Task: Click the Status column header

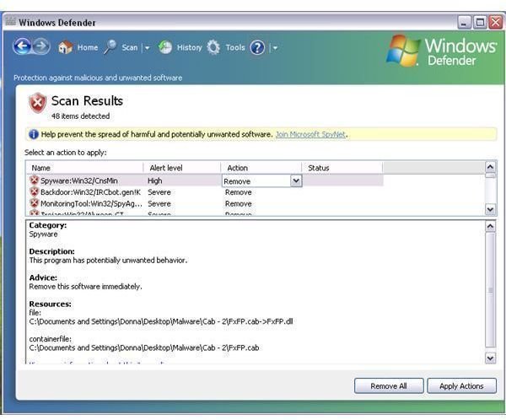Action: (x=342, y=168)
